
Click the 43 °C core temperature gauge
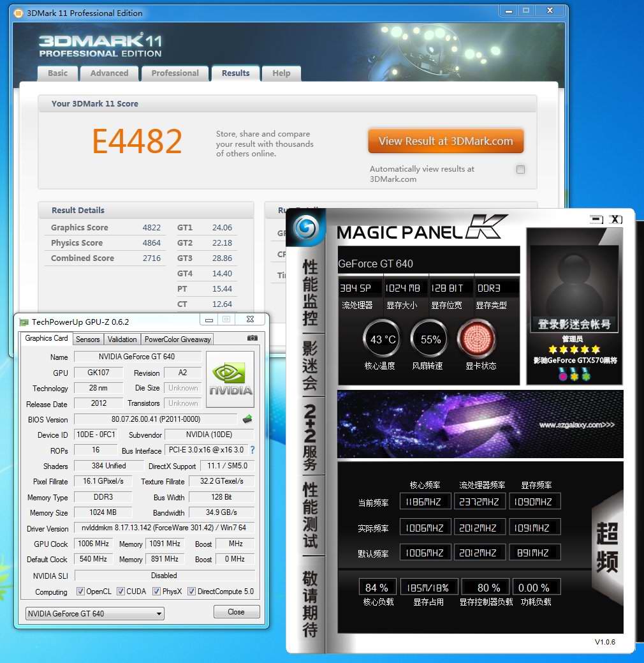383,339
